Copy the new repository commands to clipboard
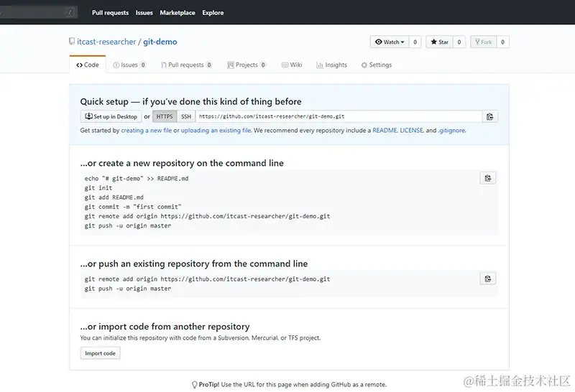This screenshot has width=575, height=392. pyautogui.click(x=487, y=178)
